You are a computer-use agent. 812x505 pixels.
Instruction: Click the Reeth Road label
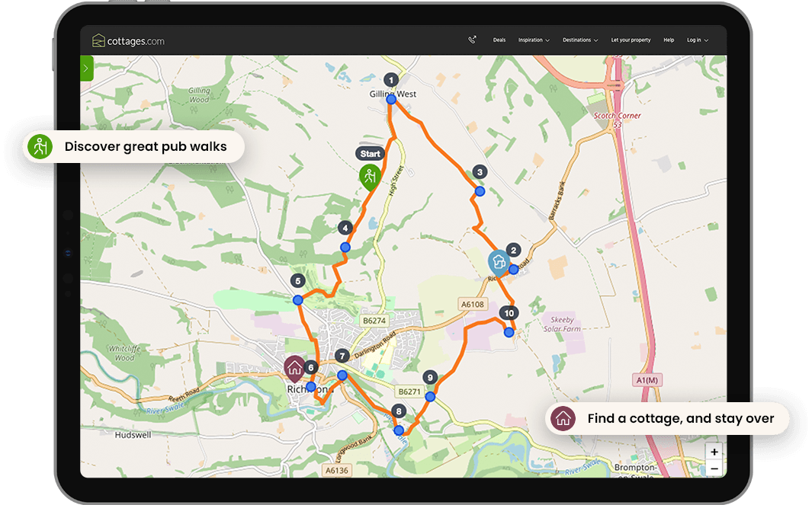pos(183,395)
